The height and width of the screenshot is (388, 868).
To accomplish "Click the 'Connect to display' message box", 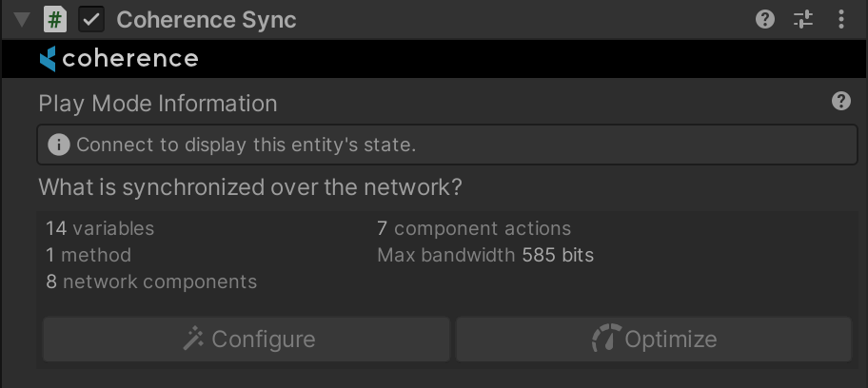I will point(447,145).
